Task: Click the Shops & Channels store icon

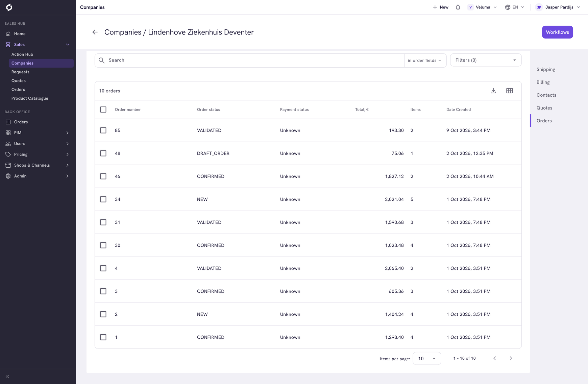Action: [x=8, y=165]
